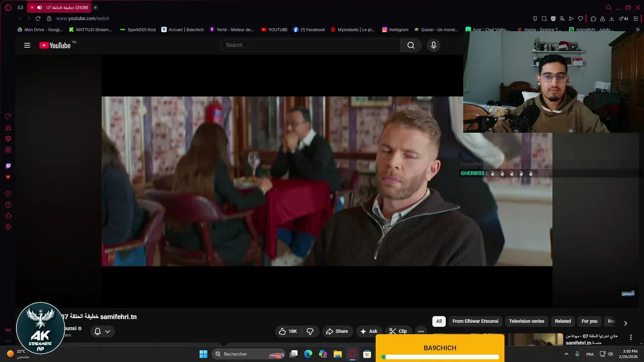Select the Television series chip
Screen dimensions: 644x362
(x=527, y=321)
